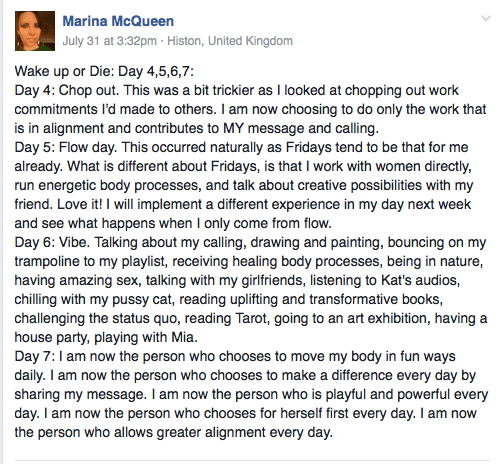The image size is (502, 464).
Task: Open the Histon, United Kingdom location link
Action: [x=230, y=41]
